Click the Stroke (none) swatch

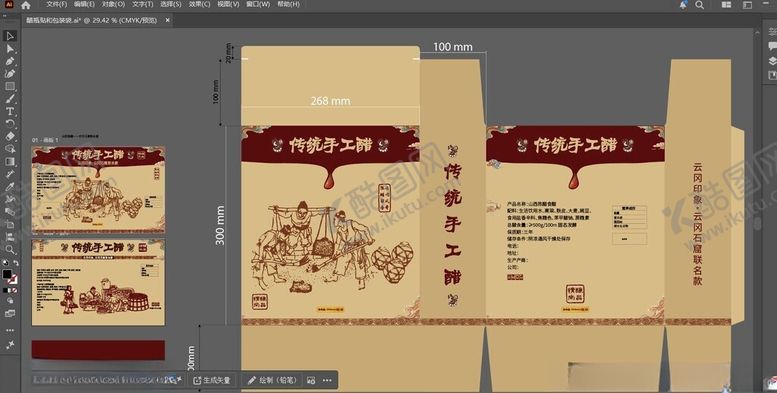[x=13, y=280]
